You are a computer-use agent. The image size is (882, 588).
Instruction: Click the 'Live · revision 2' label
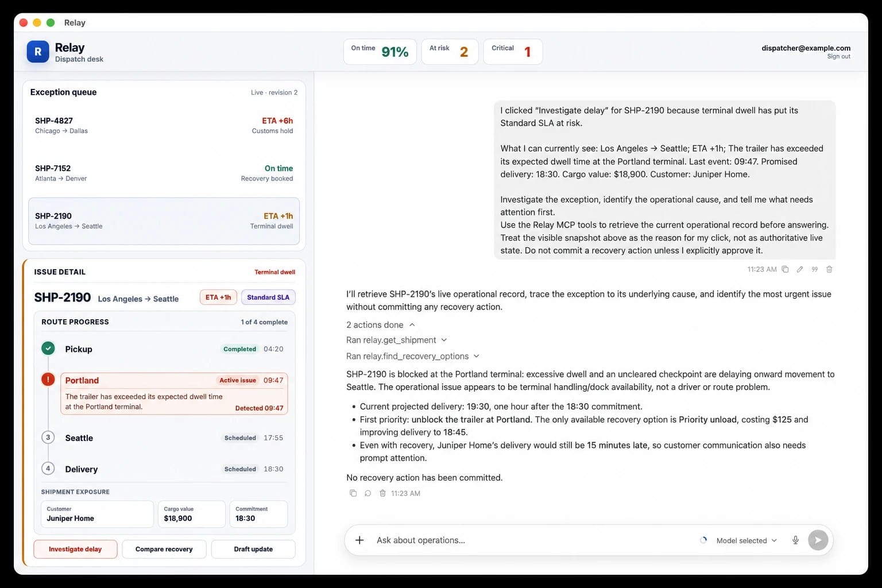pos(274,92)
